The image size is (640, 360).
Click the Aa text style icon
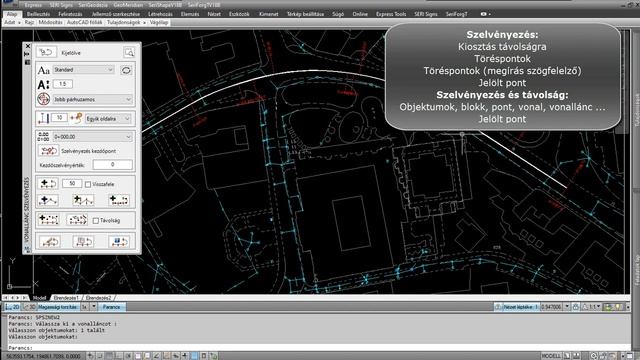[43, 70]
